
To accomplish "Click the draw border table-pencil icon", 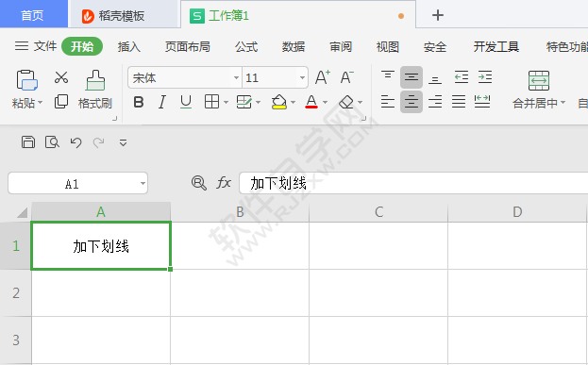I will [x=244, y=102].
